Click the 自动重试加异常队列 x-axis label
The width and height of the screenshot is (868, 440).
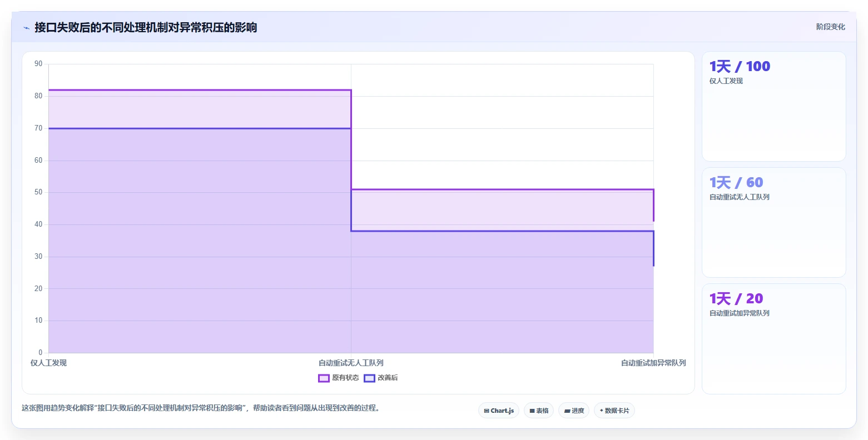click(x=653, y=363)
